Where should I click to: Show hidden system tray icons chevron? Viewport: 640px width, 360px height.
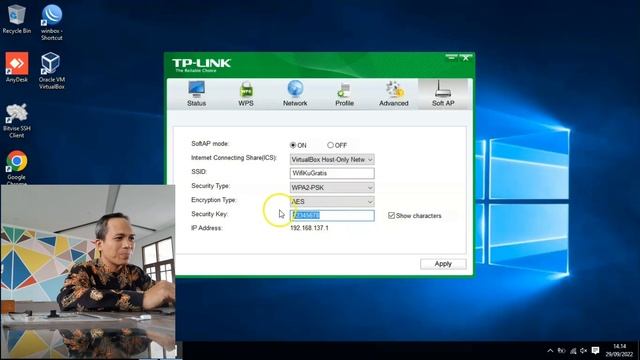[x=550, y=351]
